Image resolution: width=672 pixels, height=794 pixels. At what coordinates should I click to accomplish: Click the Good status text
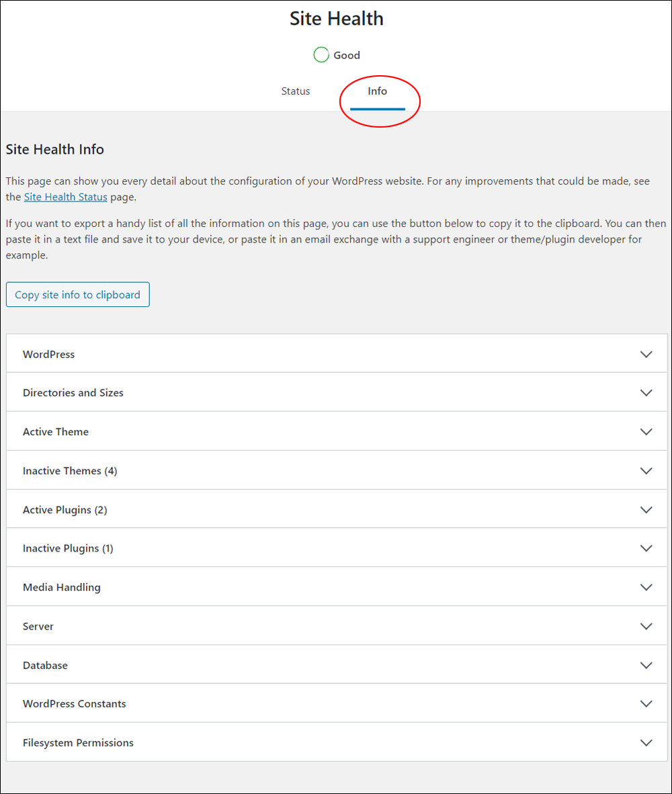click(x=346, y=55)
